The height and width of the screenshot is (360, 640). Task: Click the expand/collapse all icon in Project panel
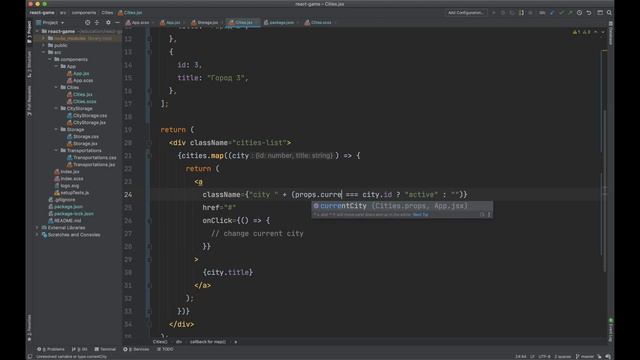[x=97, y=22]
